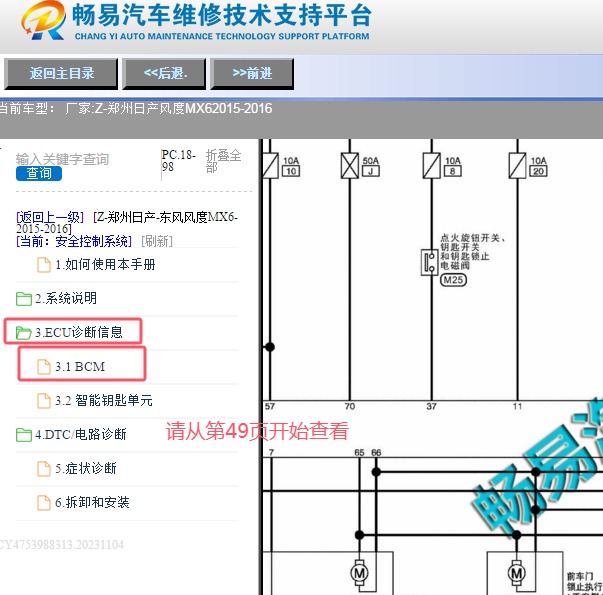The image size is (603, 595).
Task: Select folder icon beside 4.DTC/电路诊断
Action: tap(24, 435)
